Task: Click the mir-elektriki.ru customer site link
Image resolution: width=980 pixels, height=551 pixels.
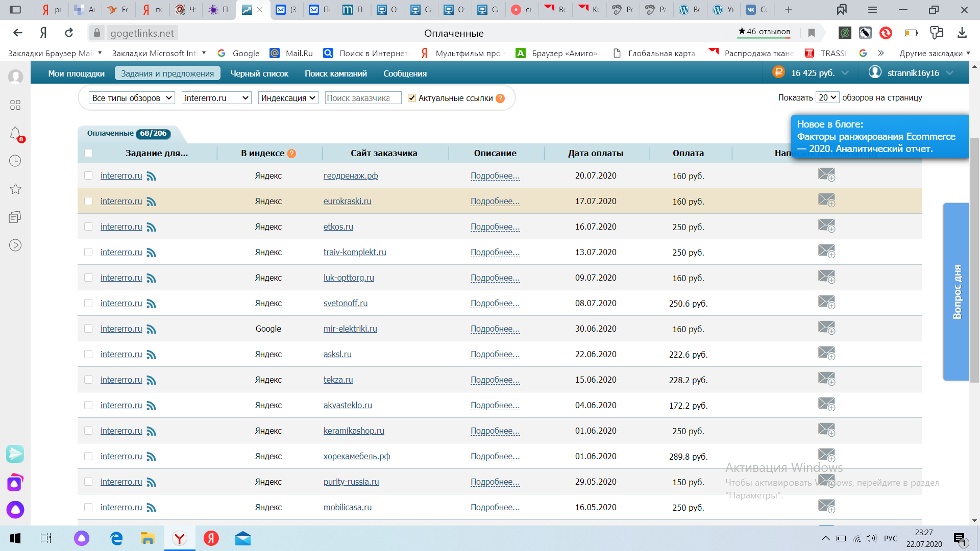Action: click(350, 329)
